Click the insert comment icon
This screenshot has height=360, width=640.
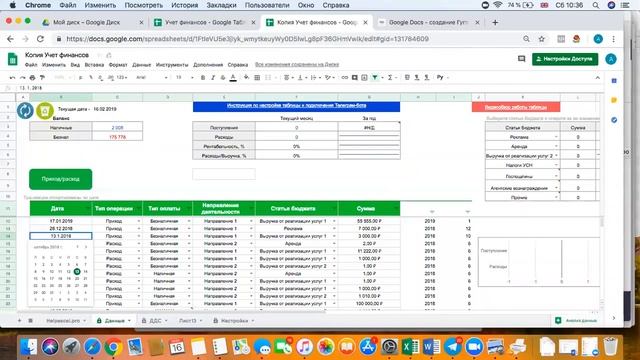pyautogui.click(x=355, y=78)
